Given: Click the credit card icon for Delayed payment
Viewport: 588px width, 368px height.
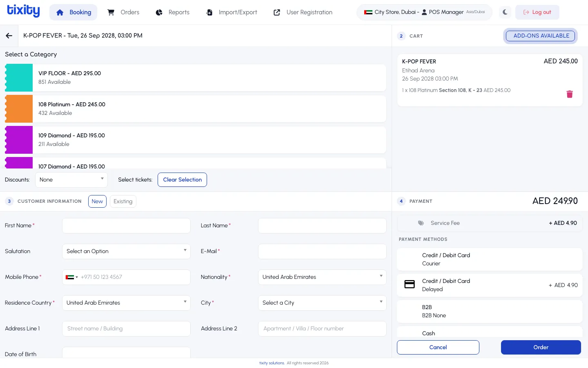Looking at the screenshot, I should [x=410, y=284].
